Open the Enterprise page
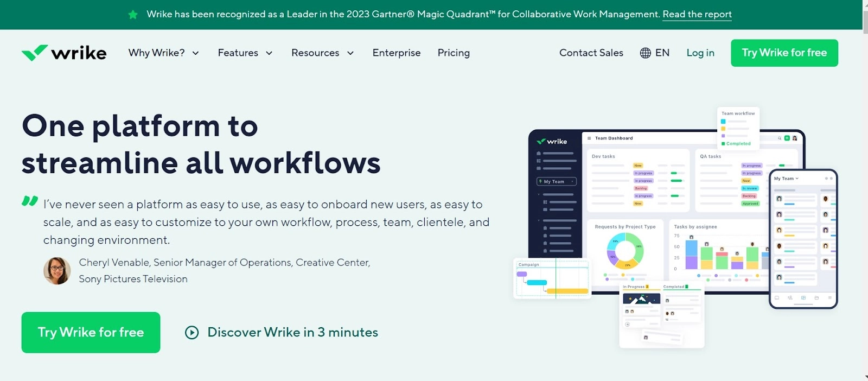868x381 pixels. tap(396, 53)
